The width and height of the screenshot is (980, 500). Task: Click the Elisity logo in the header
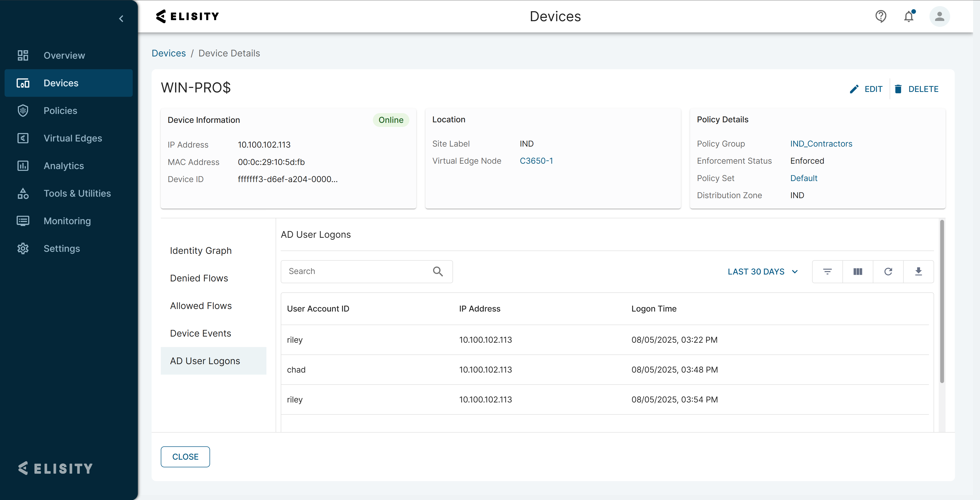pos(187,16)
